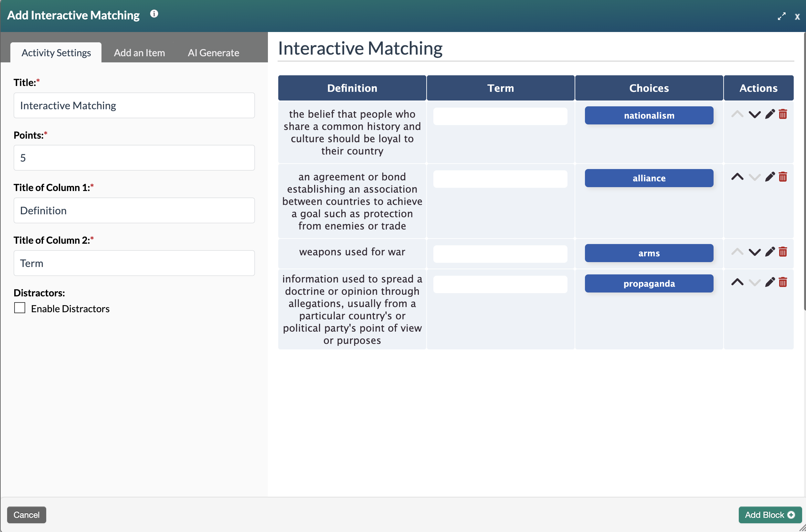Delete the nationalism row with the trash icon
806x532 pixels.
pyautogui.click(x=783, y=114)
